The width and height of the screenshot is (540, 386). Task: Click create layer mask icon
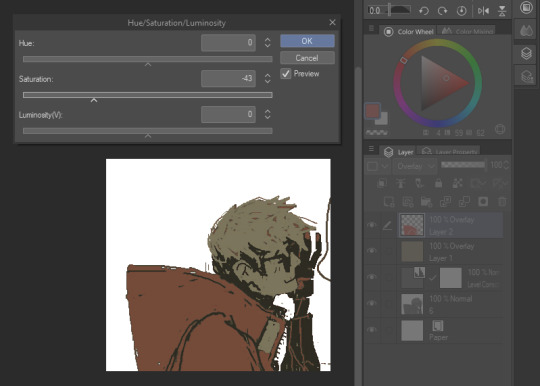click(483, 201)
